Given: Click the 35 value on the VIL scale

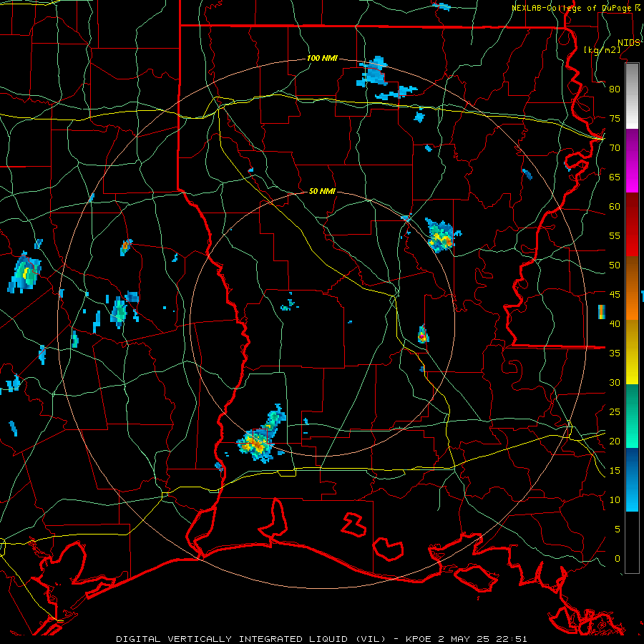Looking at the screenshot, I should (615, 353).
